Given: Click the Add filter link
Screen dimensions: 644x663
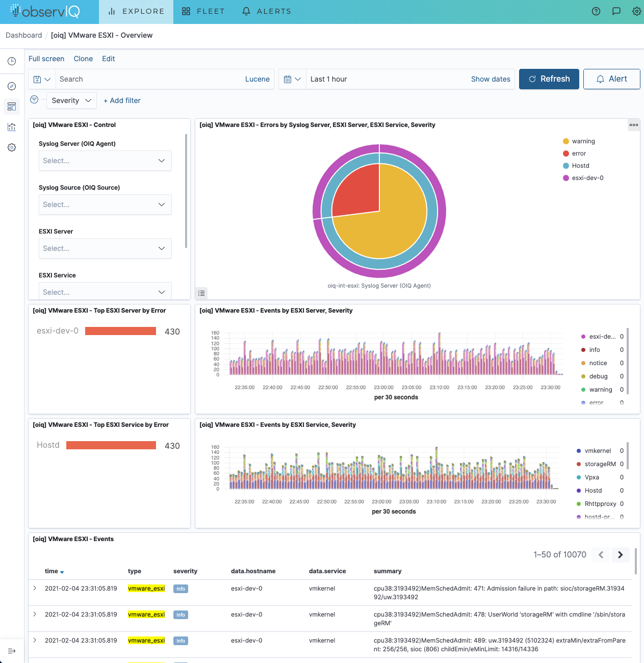Looking at the screenshot, I should (x=122, y=100).
